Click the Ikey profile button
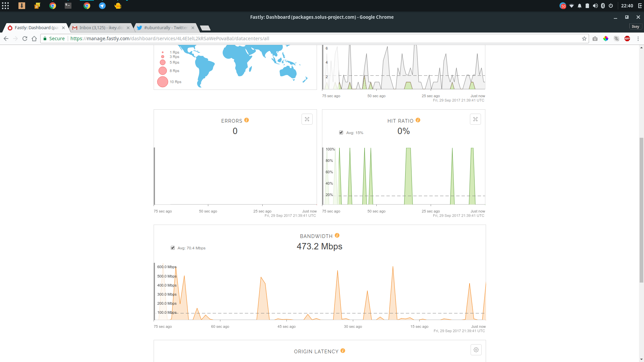The height and width of the screenshot is (362, 644). click(635, 26)
